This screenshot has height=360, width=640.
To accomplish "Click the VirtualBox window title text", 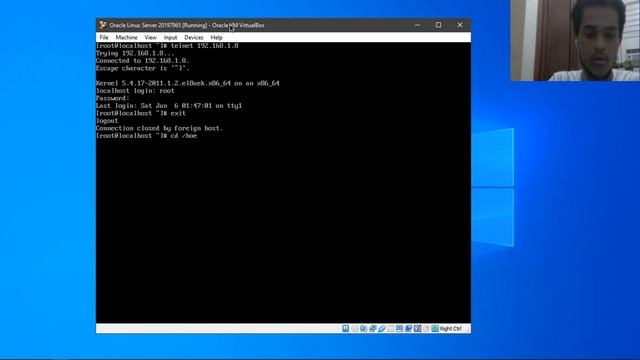I will click(x=187, y=25).
